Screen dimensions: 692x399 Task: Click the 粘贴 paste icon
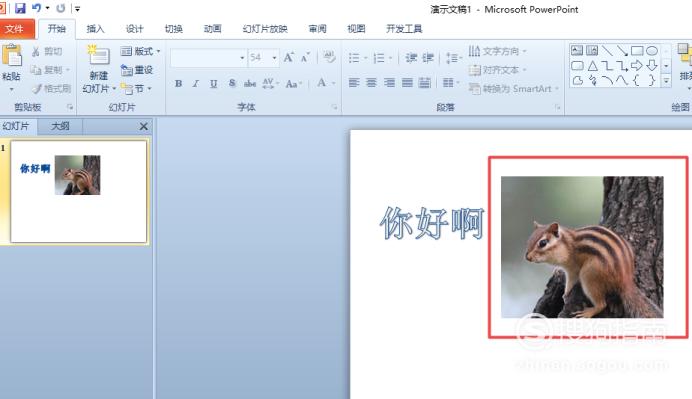[11, 56]
